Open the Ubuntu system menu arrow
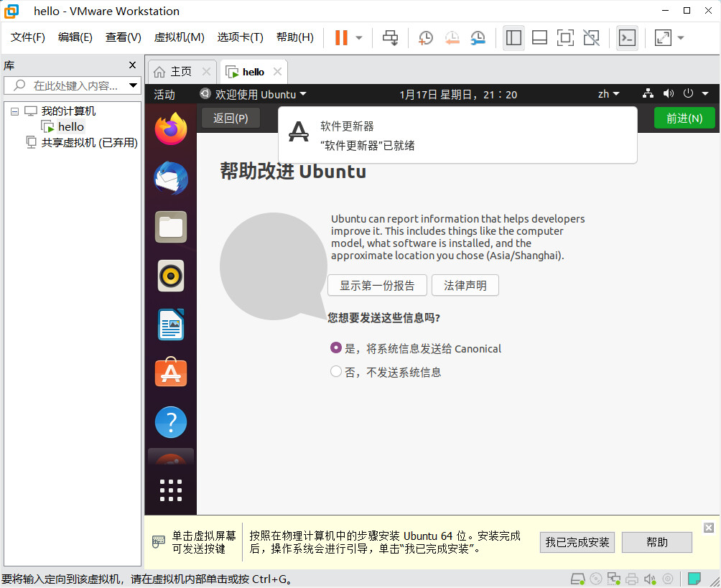Viewport: 721px width, 588px height. [x=705, y=94]
